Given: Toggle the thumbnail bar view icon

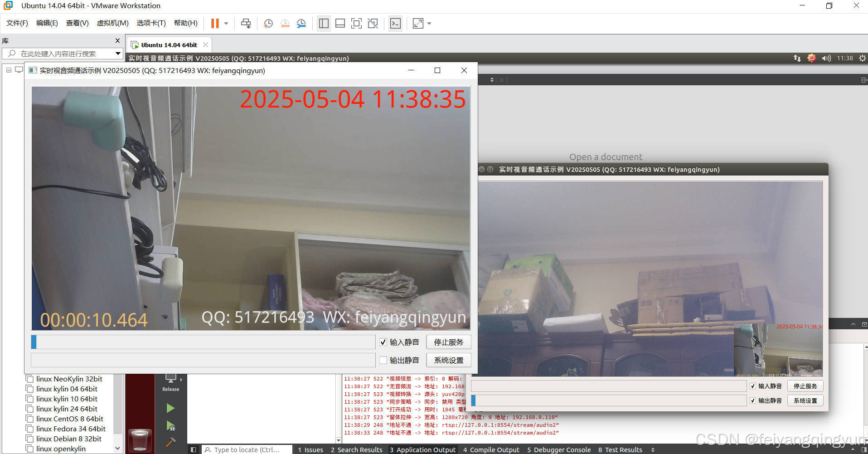Looking at the screenshot, I should [340, 23].
